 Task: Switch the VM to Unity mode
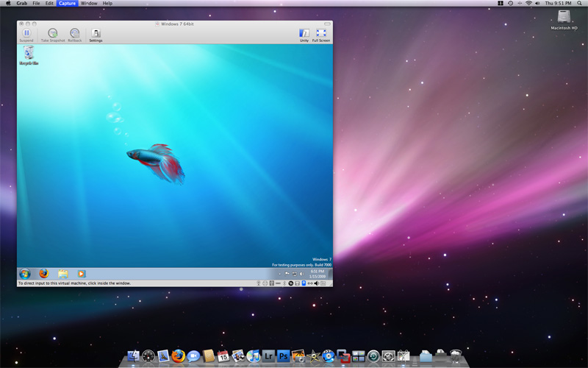[304, 35]
